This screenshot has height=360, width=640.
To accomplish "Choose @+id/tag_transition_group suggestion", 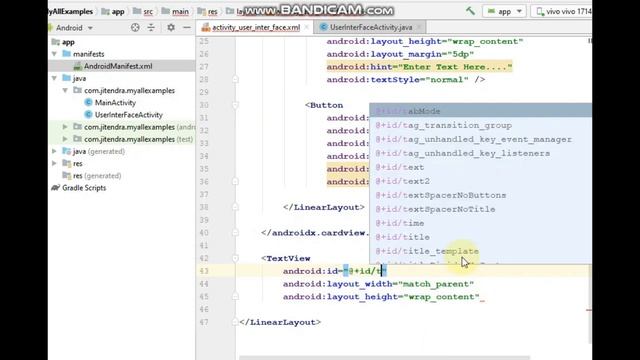I will (x=480, y=125).
